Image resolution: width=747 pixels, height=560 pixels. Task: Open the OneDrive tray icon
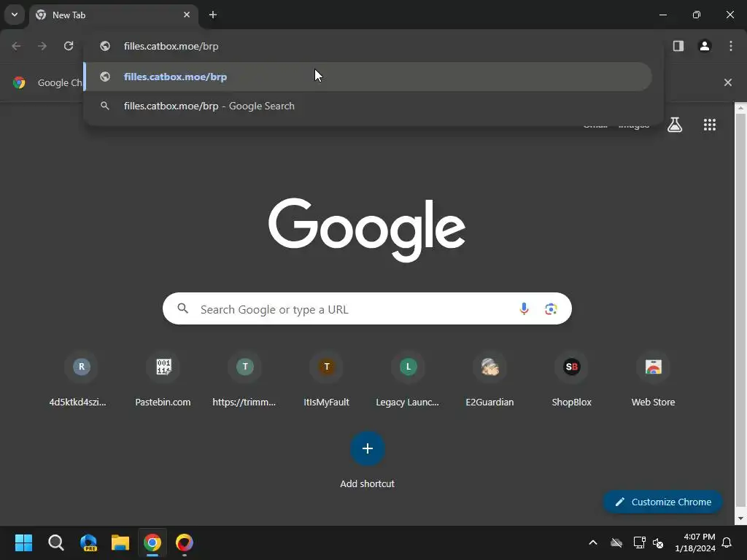pos(616,542)
